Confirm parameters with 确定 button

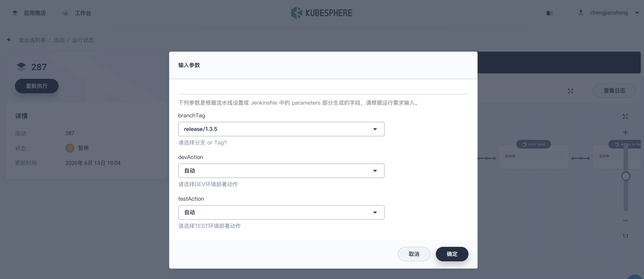[x=452, y=254]
